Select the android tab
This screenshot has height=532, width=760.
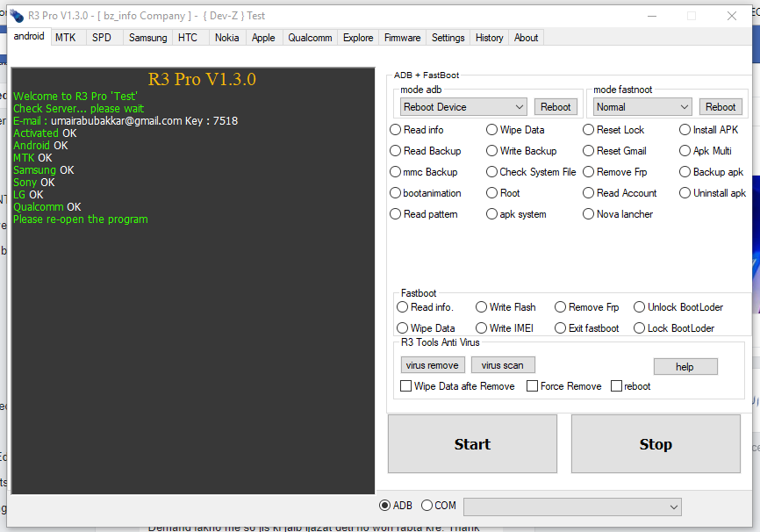29,36
